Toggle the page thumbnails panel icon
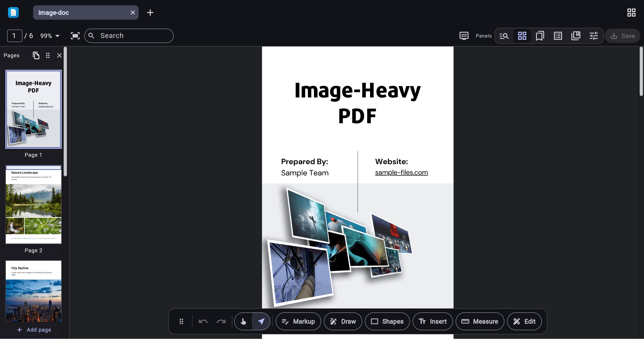Viewport: 644px width, 339px height. coord(522,36)
